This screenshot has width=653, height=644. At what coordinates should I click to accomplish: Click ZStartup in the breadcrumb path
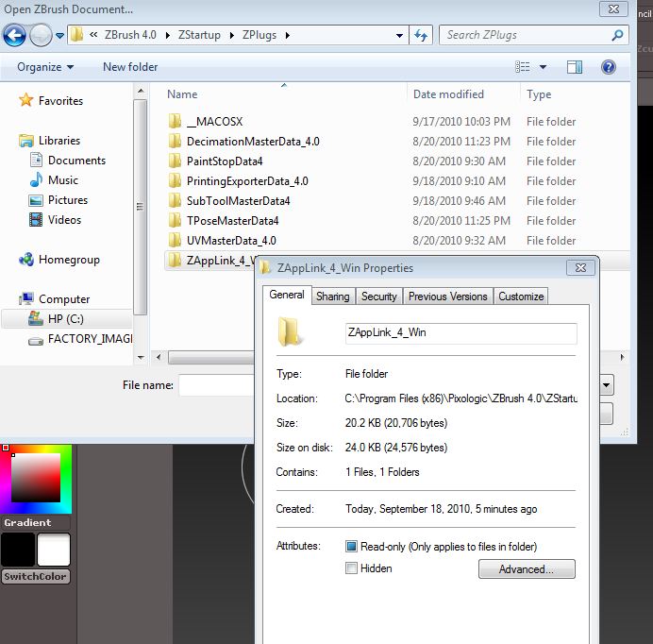click(x=199, y=35)
